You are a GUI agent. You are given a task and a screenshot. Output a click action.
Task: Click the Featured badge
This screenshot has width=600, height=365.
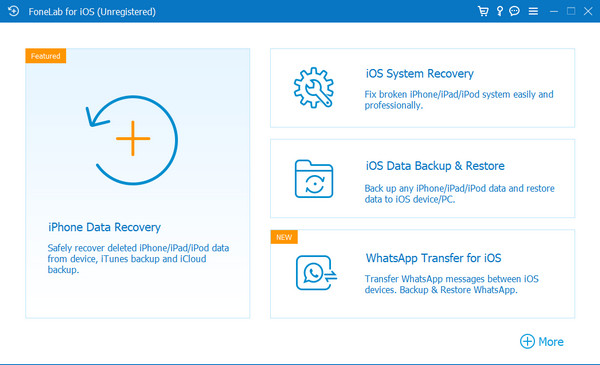46,56
